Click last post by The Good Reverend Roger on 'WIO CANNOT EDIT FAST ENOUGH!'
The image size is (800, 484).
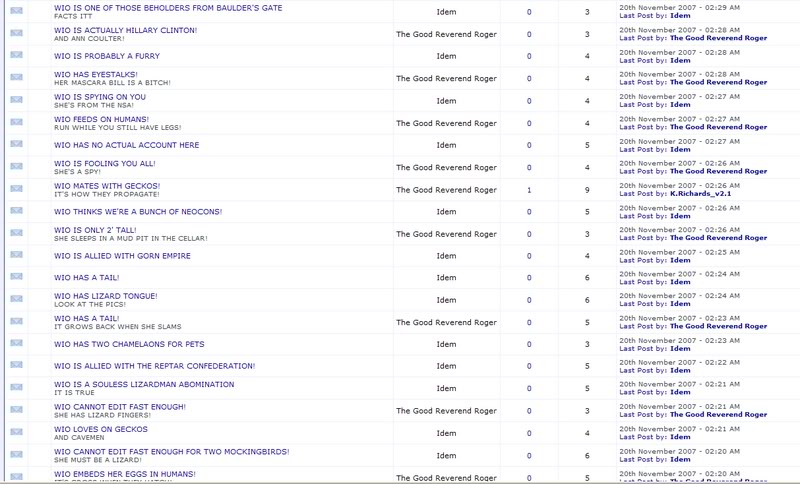718,415
